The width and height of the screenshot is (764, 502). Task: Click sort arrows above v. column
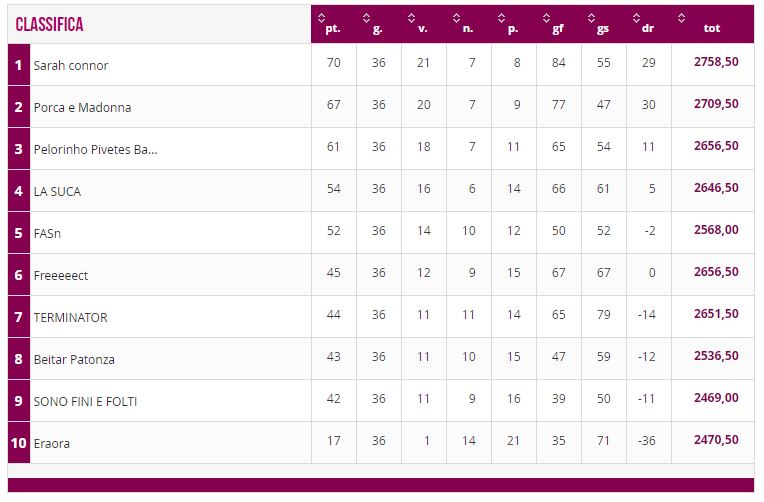point(411,18)
